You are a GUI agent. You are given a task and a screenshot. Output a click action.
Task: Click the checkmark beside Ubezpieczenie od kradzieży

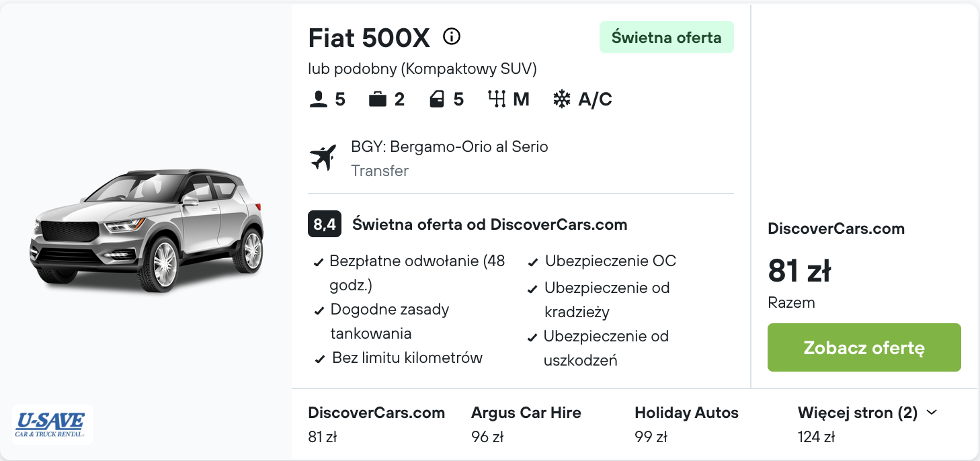point(532,289)
